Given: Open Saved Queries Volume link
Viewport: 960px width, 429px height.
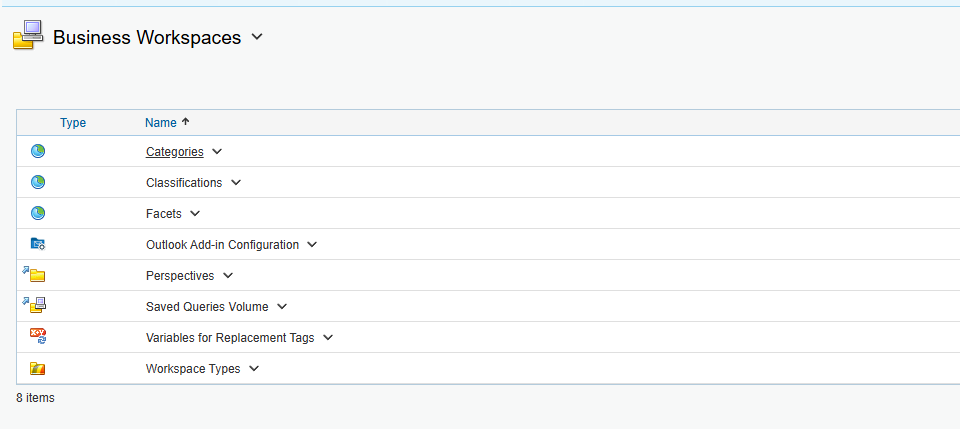Looking at the screenshot, I should [207, 307].
